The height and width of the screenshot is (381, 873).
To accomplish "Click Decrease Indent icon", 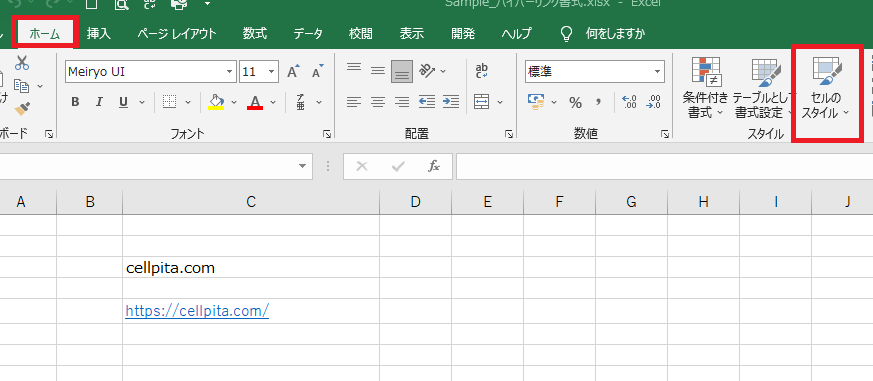I will (426, 102).
